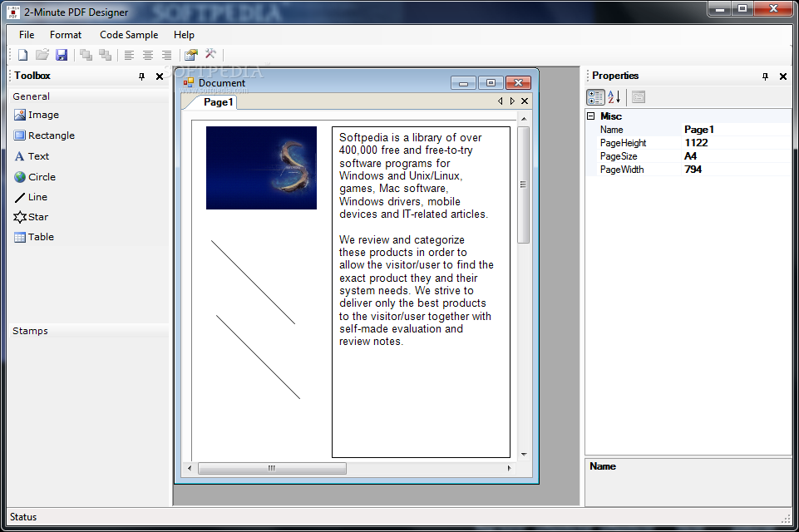Click horizontal scrollbar left arrow in Document
This screenshot has height=532, width=799.
click(190, 468)
